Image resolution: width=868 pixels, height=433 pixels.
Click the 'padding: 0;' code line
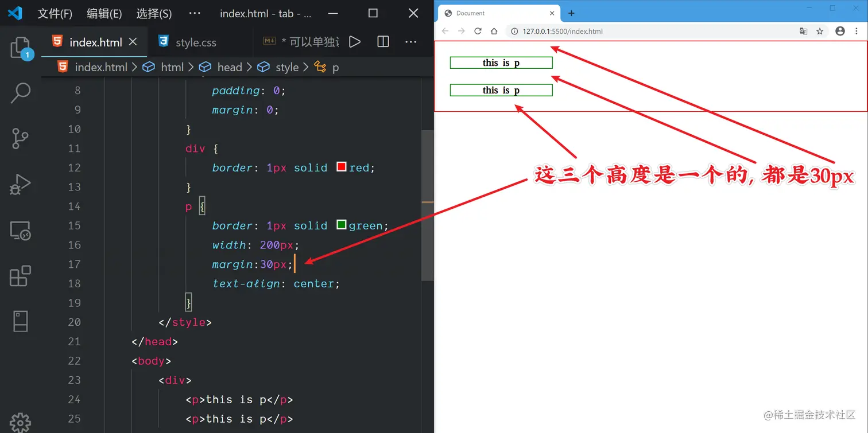point(249,90)
